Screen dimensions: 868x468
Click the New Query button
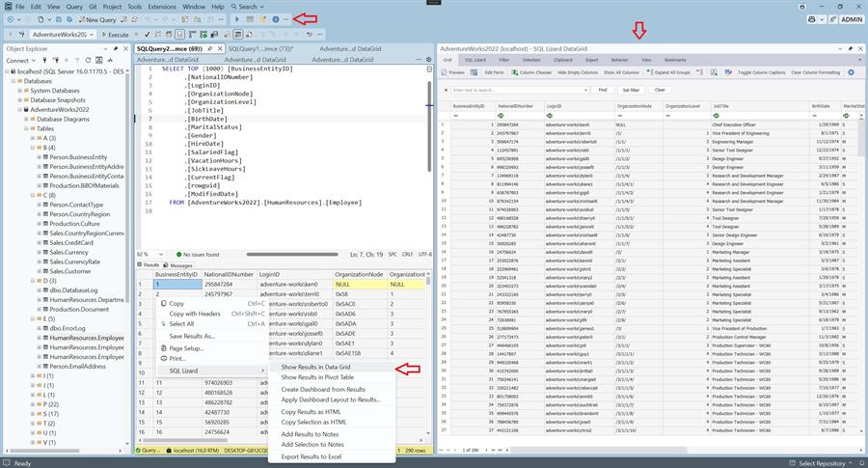click(96, 19)
